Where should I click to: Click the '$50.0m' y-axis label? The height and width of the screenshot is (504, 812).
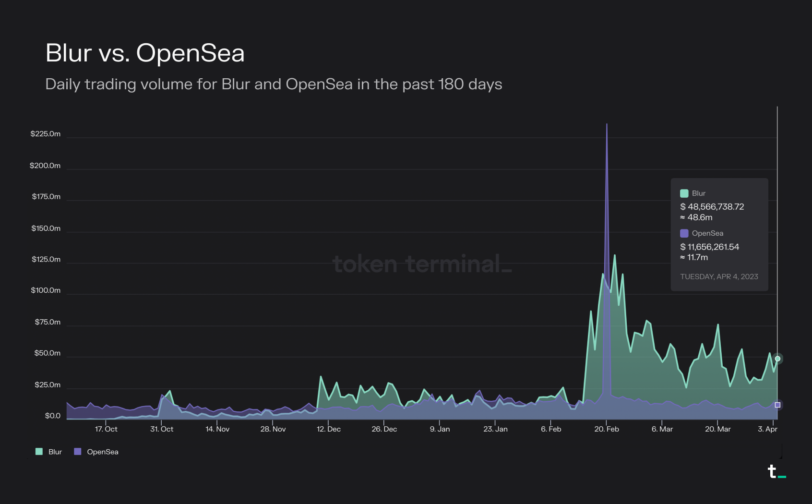click(48, 353)
